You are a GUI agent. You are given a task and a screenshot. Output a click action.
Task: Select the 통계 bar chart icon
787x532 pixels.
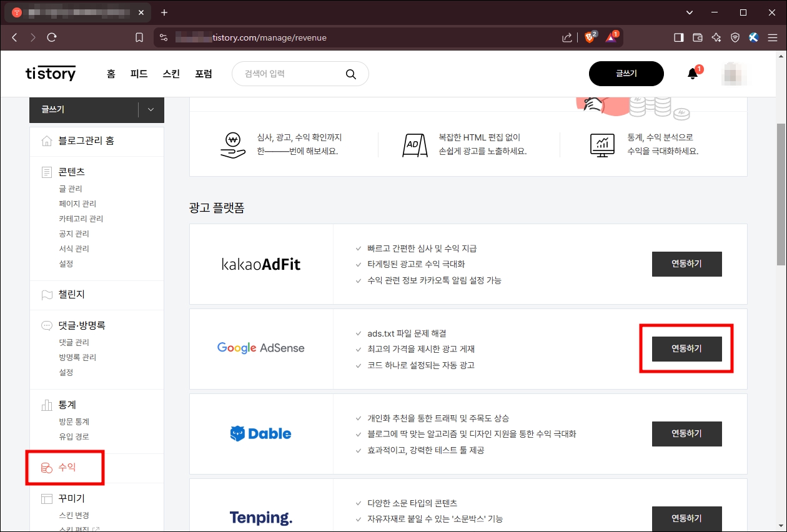pyautogui.click(x=47, y=405)
